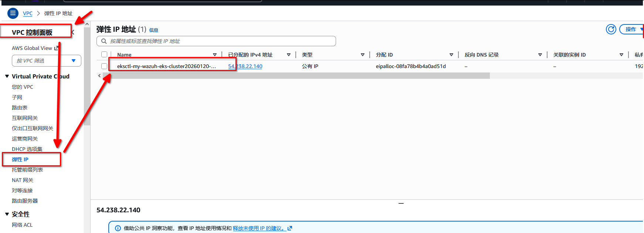The width and height of the screenshot is (644, 233).
Task: Open 弹性 IP in the sidebar
Action: (x=20, y=159)
